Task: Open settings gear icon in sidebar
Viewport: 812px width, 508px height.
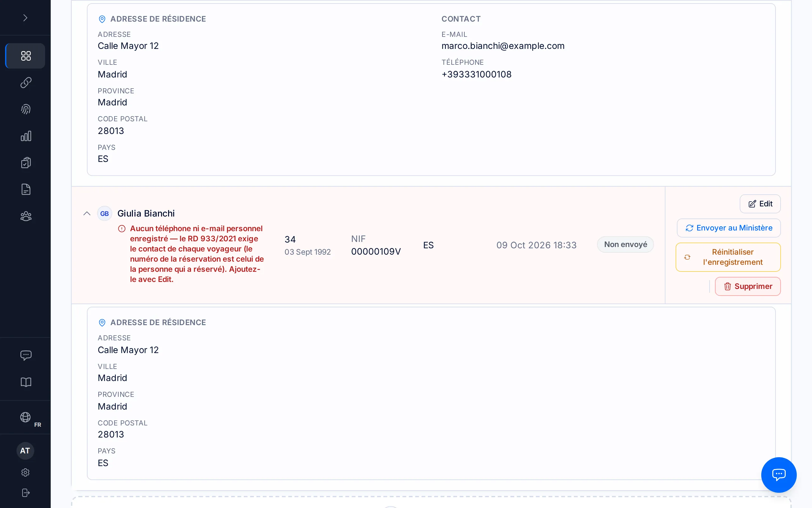Action: click(x=25, y=472)
